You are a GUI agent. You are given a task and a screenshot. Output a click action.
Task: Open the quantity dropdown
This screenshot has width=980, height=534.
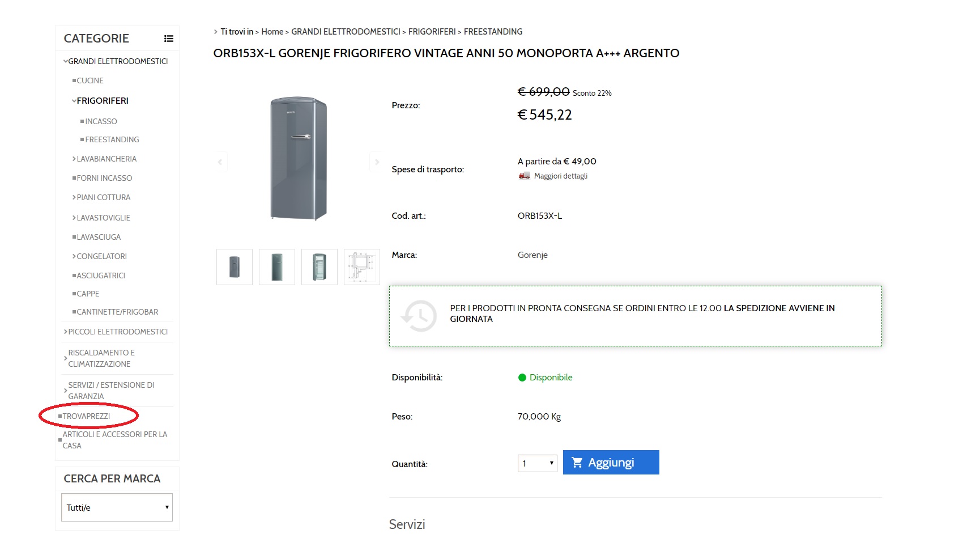point(537,463)
